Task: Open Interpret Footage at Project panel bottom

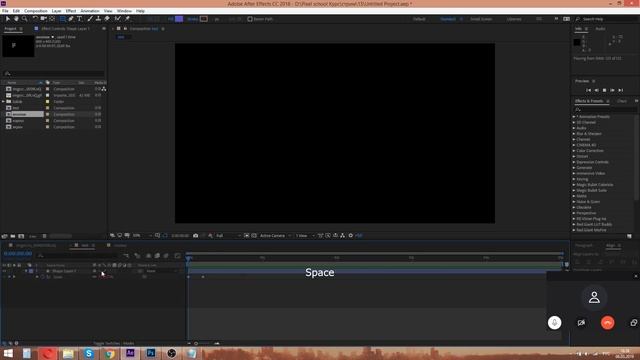Action: (x=4, y=236)
